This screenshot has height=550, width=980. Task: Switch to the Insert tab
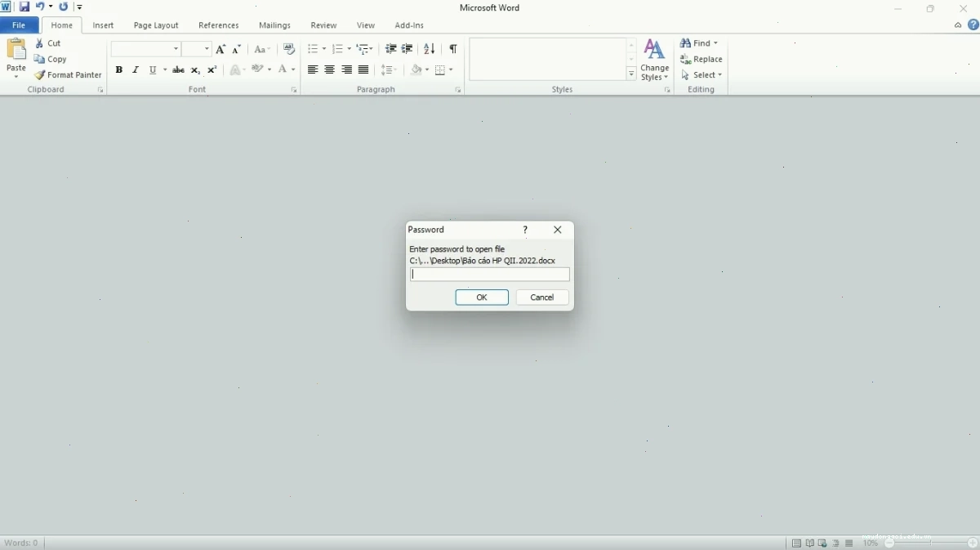click(103, 25)
